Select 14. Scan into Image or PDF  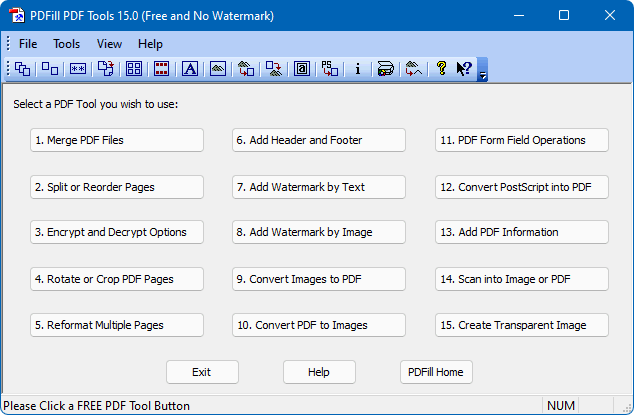522,279
